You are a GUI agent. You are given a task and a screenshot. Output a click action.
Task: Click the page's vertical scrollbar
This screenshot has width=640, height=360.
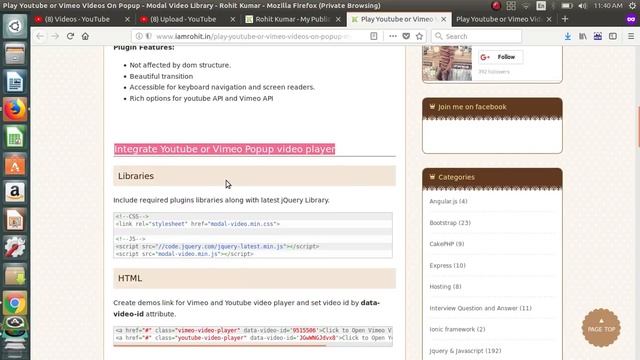[638, 127]
